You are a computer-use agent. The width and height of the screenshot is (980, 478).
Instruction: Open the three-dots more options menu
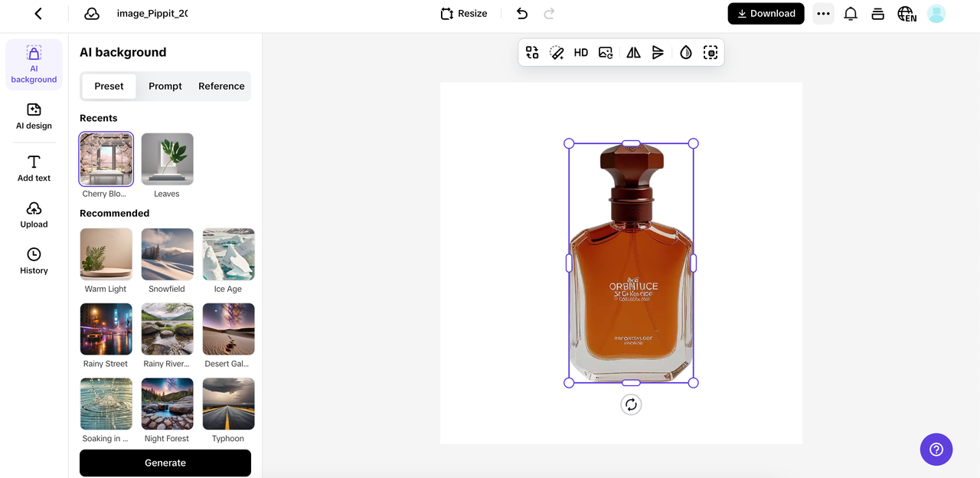[x=823, y=14]
